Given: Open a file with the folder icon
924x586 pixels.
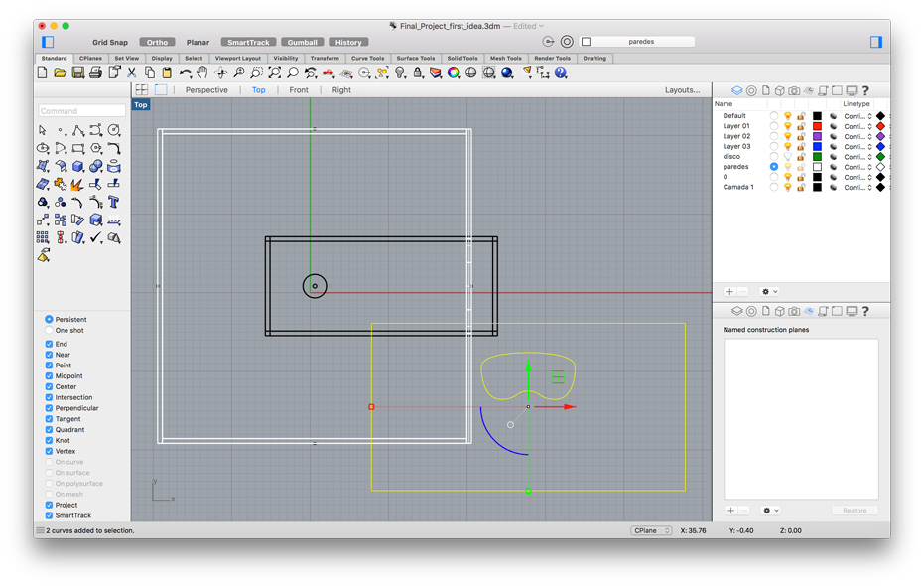Looking at the screenshot, I should 61,73.
